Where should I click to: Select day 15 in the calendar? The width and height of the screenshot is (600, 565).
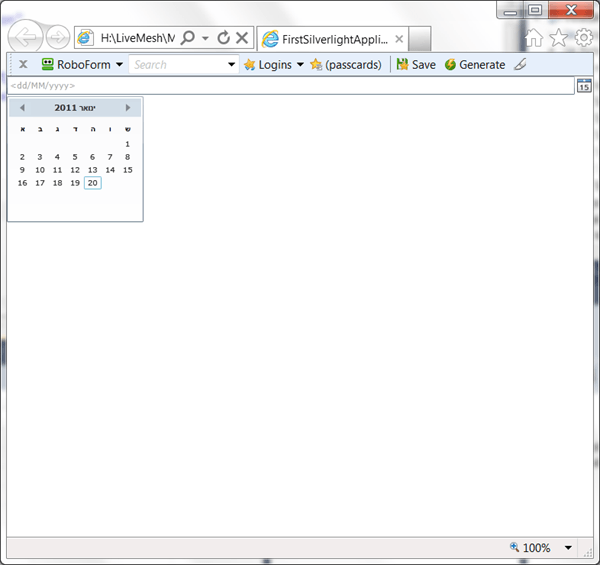127,170
